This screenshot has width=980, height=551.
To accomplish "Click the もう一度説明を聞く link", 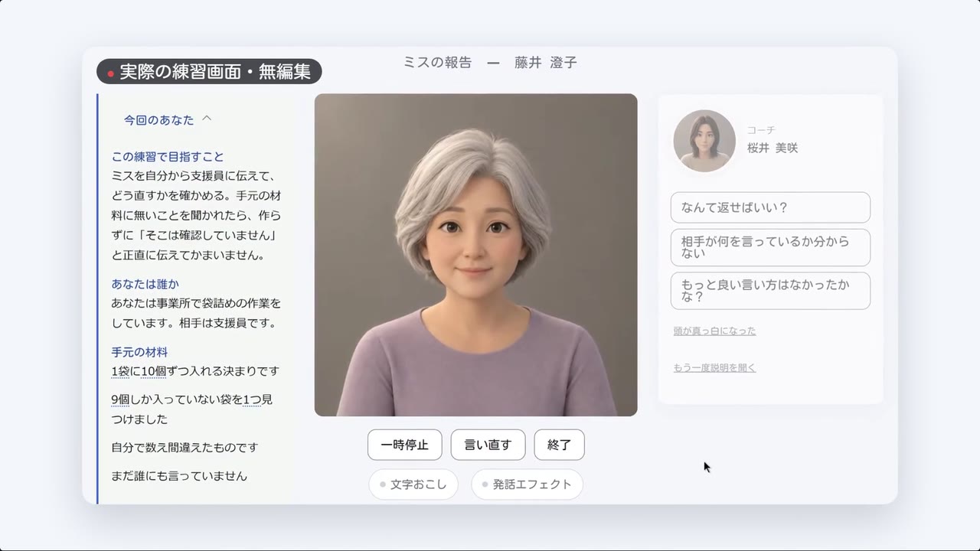I will click(x=714, y=368).
